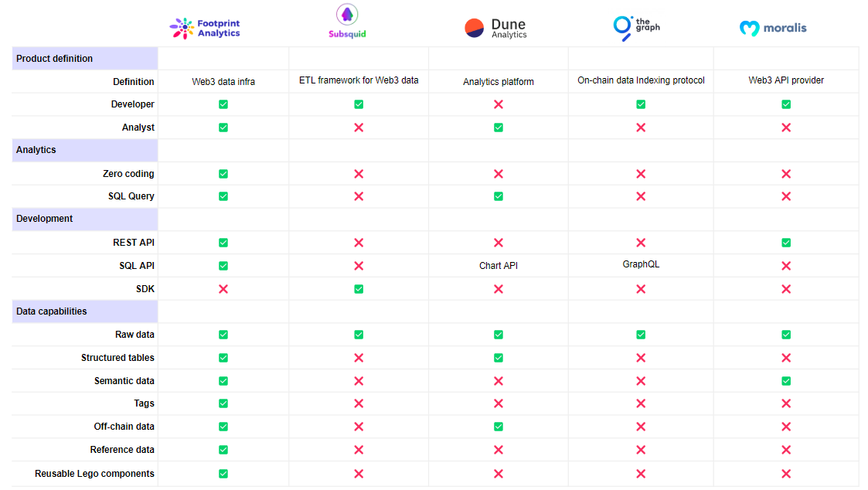Click Footprint's Tags green checkmark
The height and width of the screenshot is (490, 868).
(223, 403)
